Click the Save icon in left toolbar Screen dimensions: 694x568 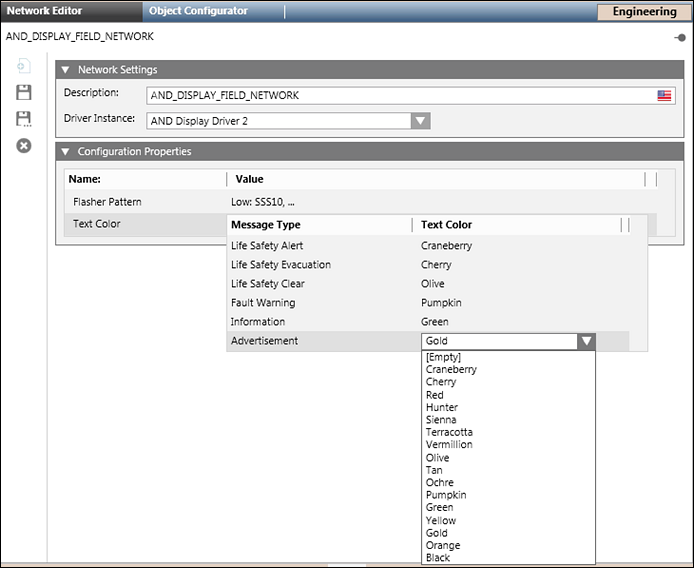tap(24, 93)
